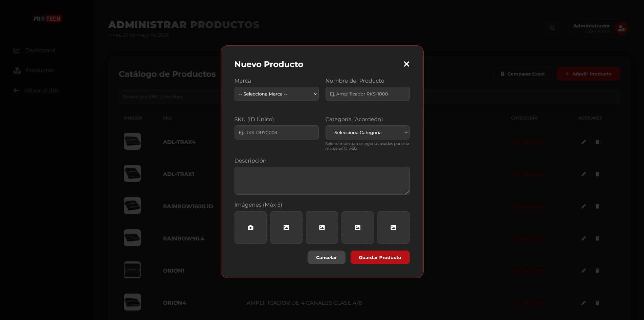Click the Dashboard chart icon in sidebar

click(17, 50)
